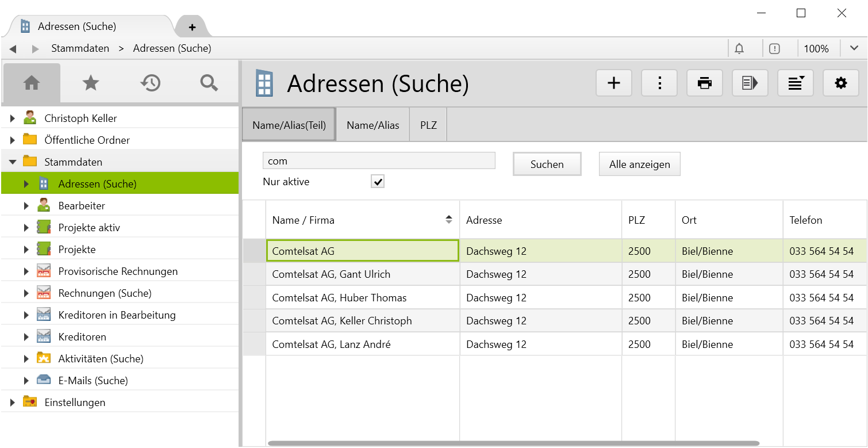
Task: Select the Name/Alias search tab
Action: [372, 125]
